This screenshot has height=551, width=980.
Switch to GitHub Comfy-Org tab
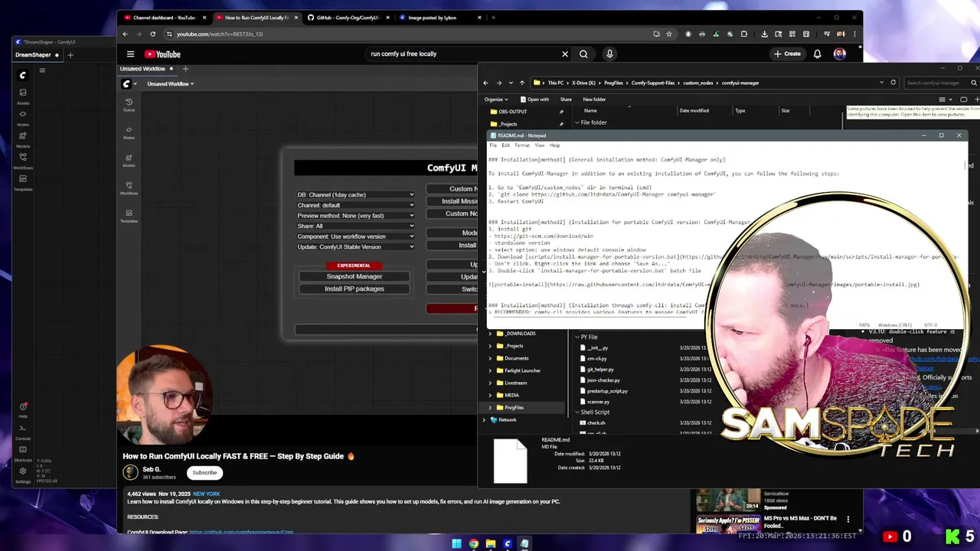[348, 18]
